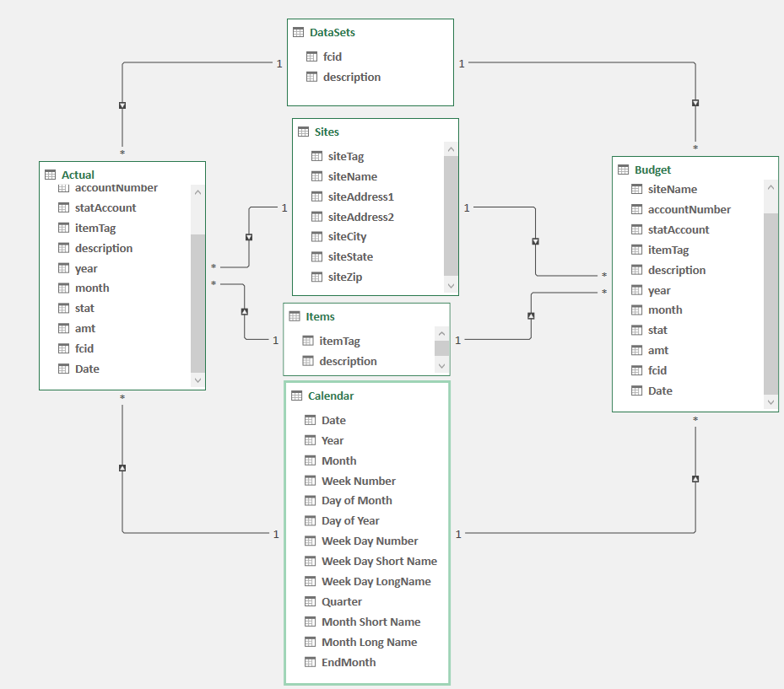Click the Actual table header icon

(50, 175)
